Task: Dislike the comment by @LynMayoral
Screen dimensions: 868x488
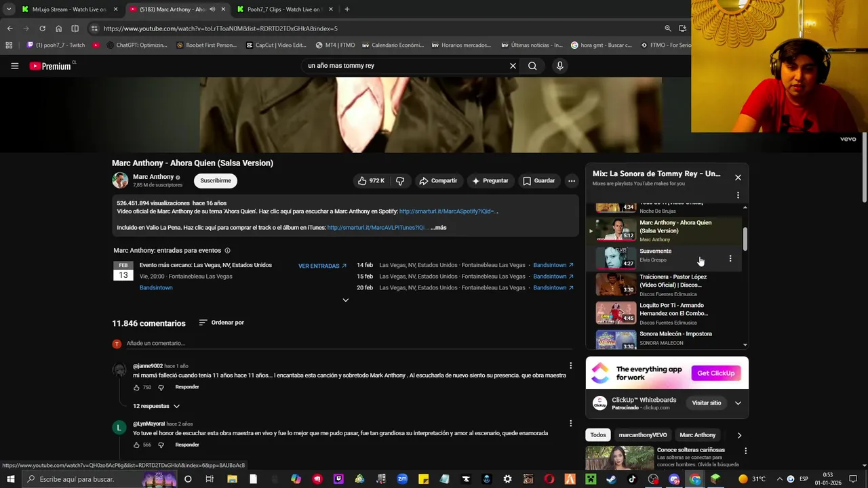Action: coord(161,445)
